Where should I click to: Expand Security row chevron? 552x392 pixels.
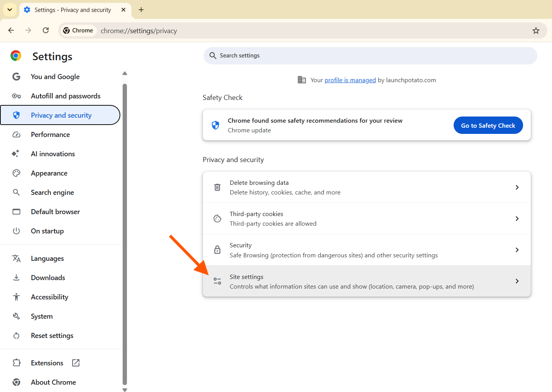coord(517,250)
